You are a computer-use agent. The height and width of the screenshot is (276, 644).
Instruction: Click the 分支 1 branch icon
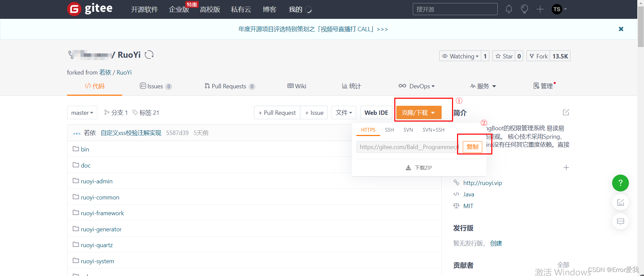(107, 112)
